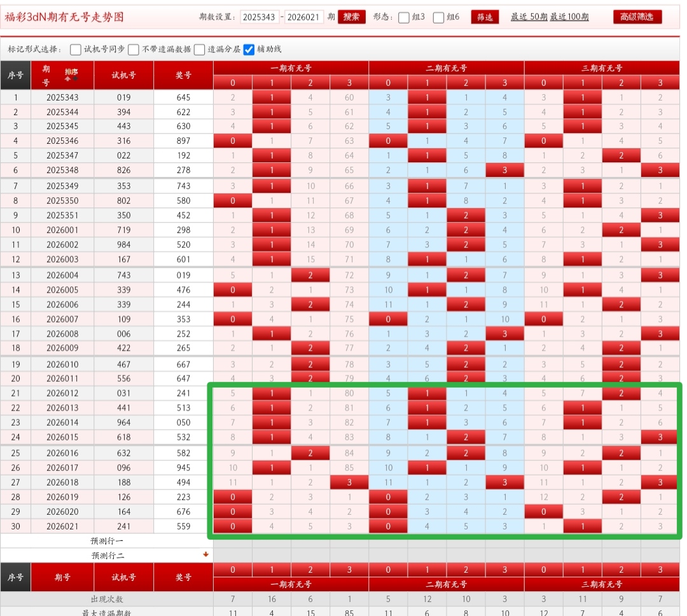This screenshot has width=687, height=616.
Task: Open 最近50期 link
Action: [529, 17]
